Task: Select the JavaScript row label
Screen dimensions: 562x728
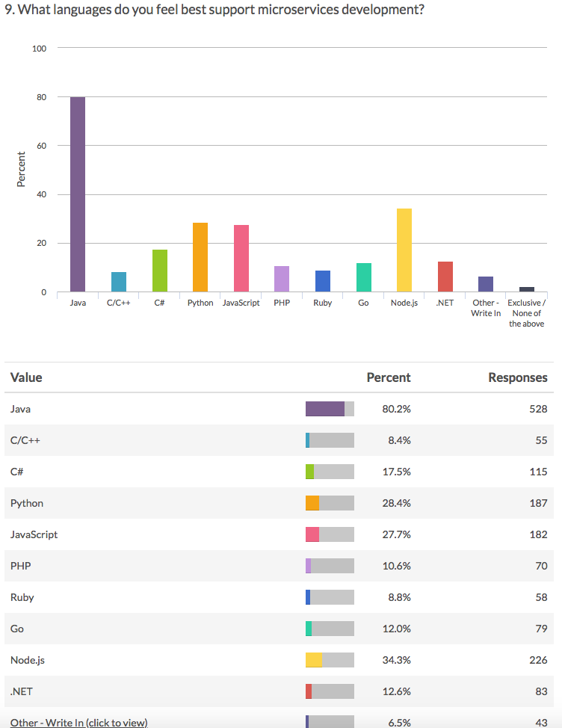Action: 34,534
